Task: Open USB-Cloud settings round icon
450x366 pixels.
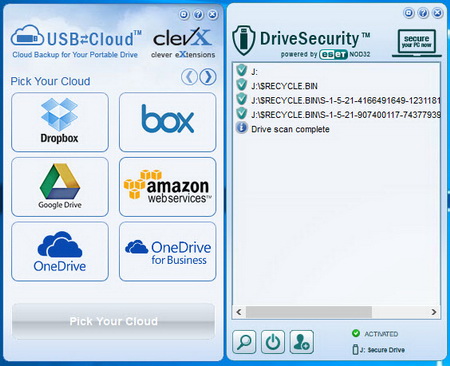Action: (184, 14)
